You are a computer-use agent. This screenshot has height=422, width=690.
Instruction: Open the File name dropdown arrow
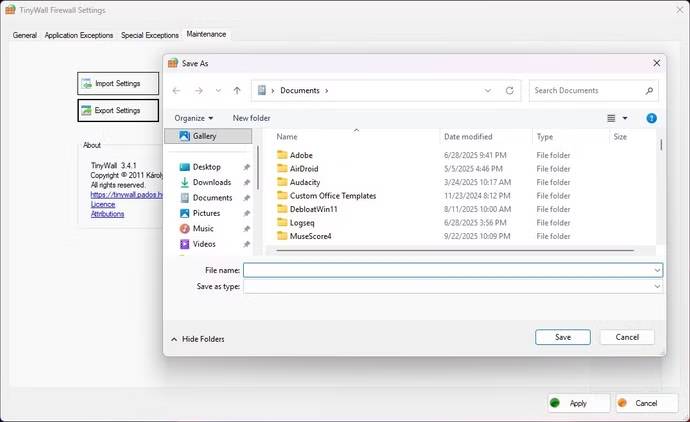pyautogui.click(x=657, y=270)
